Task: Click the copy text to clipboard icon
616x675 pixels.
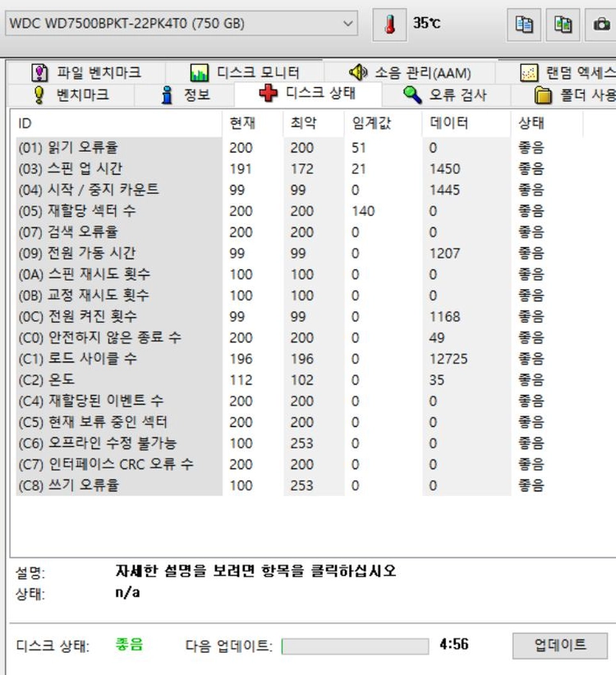Action: point(524,24)
